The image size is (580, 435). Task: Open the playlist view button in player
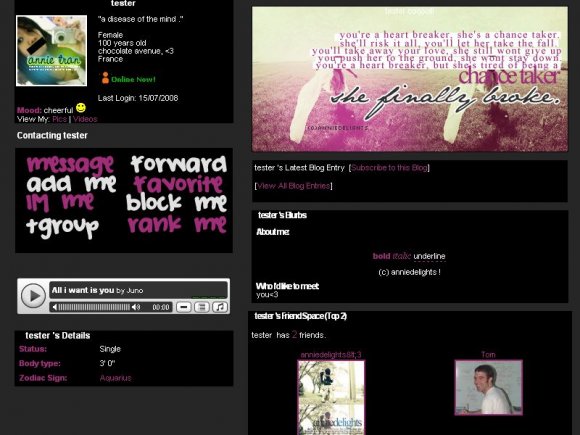coord(202,307)
